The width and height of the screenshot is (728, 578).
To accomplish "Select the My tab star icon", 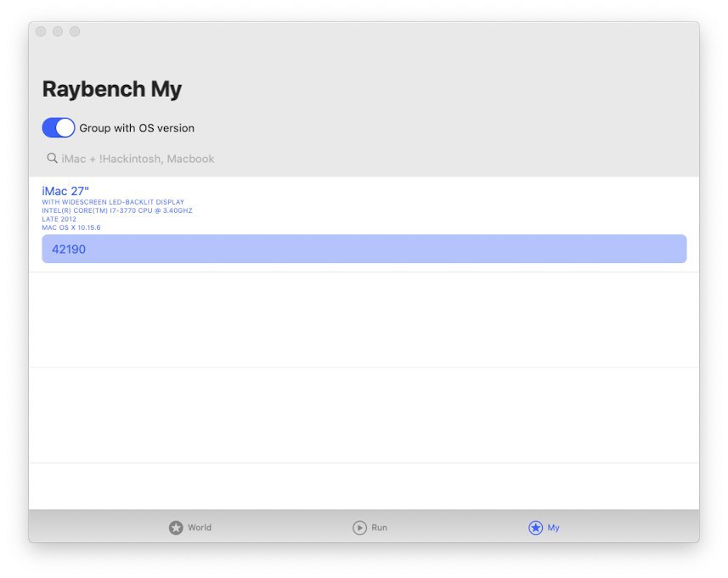I will pyautogui.click(x=535, y=527).
